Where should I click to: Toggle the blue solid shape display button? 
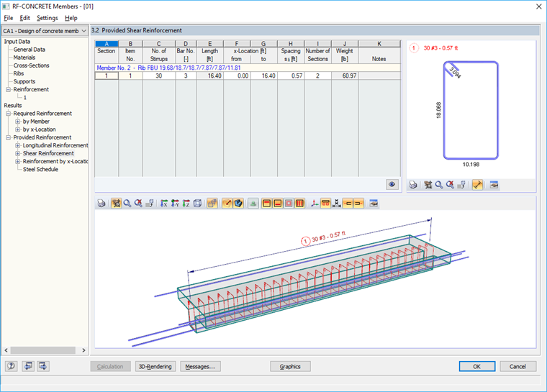(238, 204)
